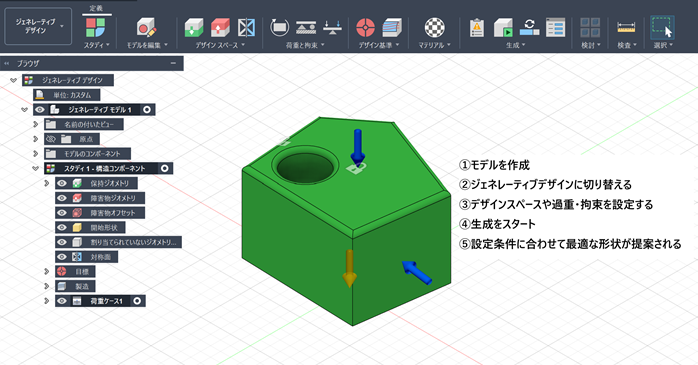Viewport: 698px width, 365px height.
Task: Click the lock constraint glyph on model top
Action: (357, 168)
